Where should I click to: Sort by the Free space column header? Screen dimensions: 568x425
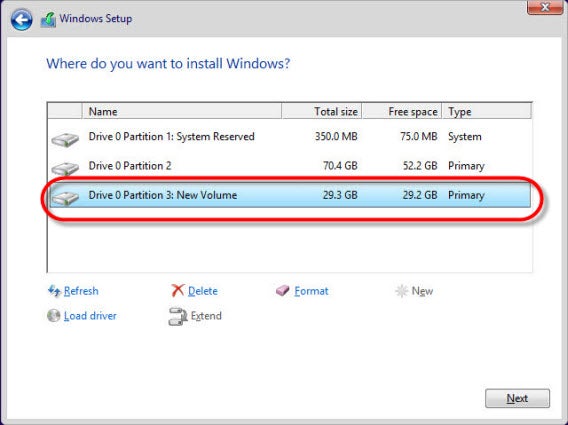[402, 111]
